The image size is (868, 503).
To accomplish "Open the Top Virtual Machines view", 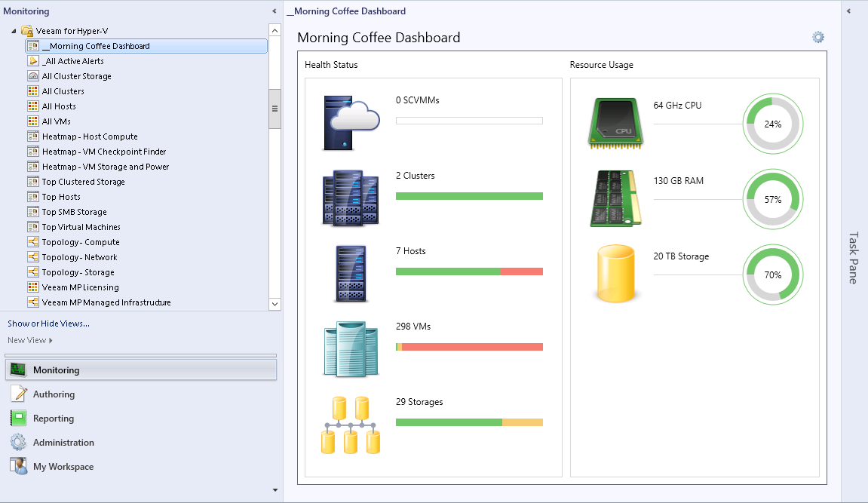I will coord(81,227).
